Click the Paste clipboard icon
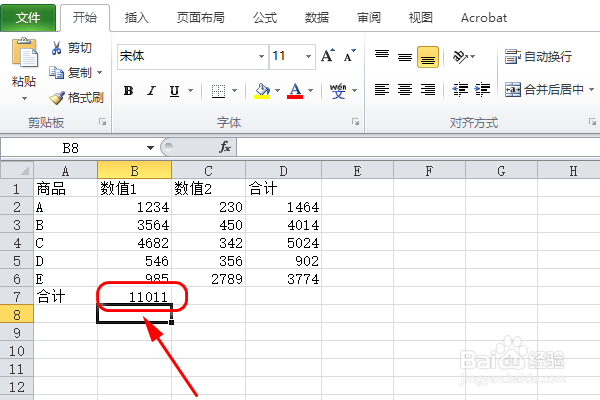 tap(24, 52)
